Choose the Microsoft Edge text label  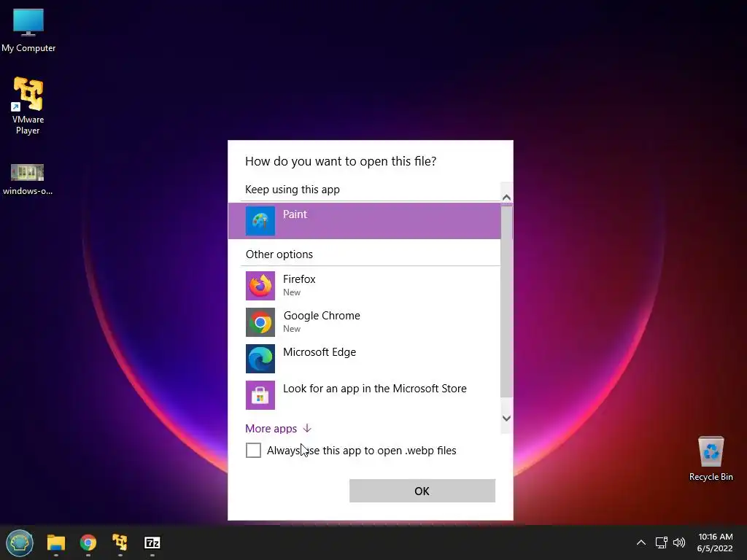point(320,352)
